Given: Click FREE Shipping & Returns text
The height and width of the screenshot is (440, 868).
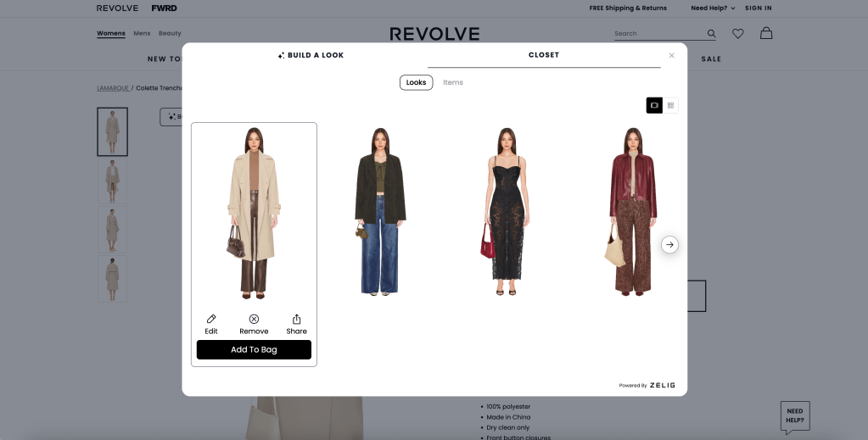Looking at the screenshot, I should tap(628, 8).
